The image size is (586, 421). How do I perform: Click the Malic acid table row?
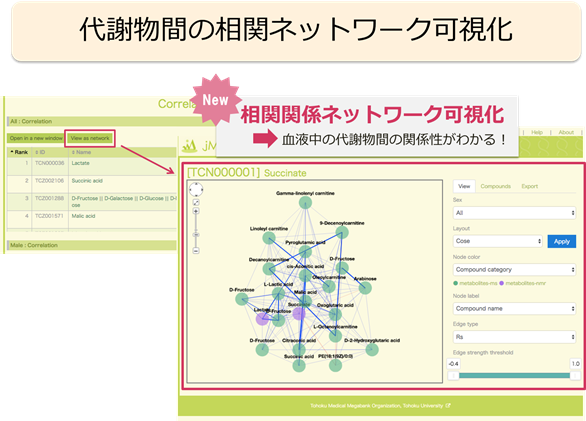click(92, 219)
